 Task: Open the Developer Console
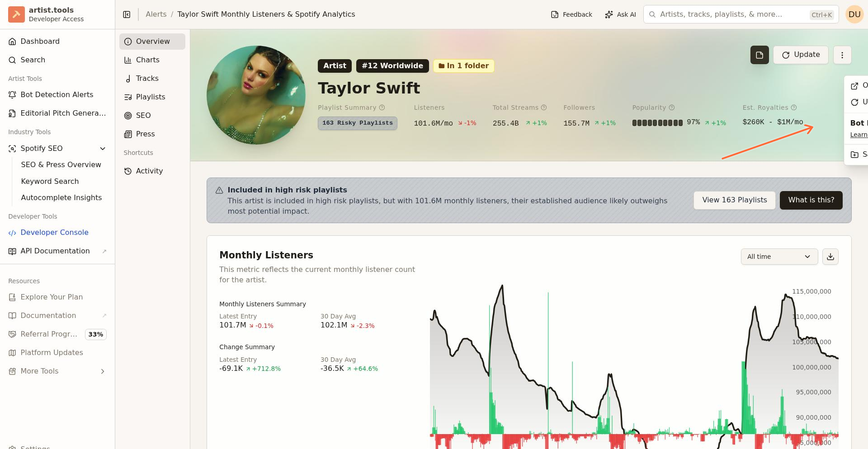pyautogui.click(x=57, y=233)
